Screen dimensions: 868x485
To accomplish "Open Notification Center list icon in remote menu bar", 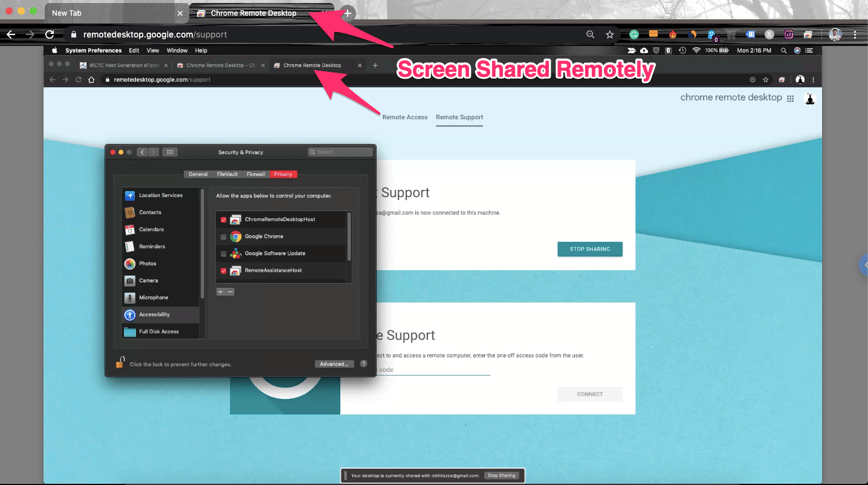I will coord(809,50).
